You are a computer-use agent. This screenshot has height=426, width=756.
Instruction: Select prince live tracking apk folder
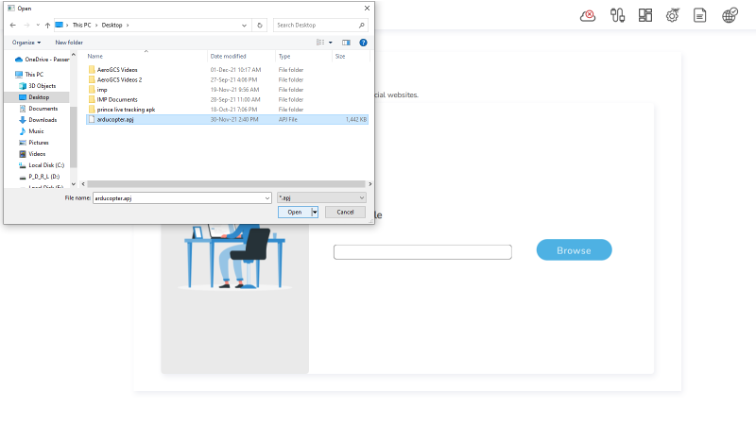pyautogui.click(x=122, y=109)
